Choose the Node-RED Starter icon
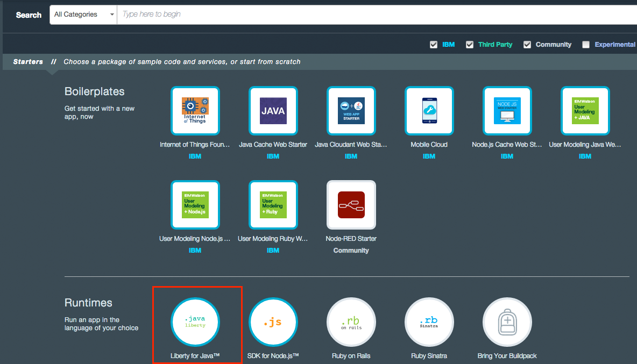This screenshot has height=364, width=637. [x=351, y=205]
